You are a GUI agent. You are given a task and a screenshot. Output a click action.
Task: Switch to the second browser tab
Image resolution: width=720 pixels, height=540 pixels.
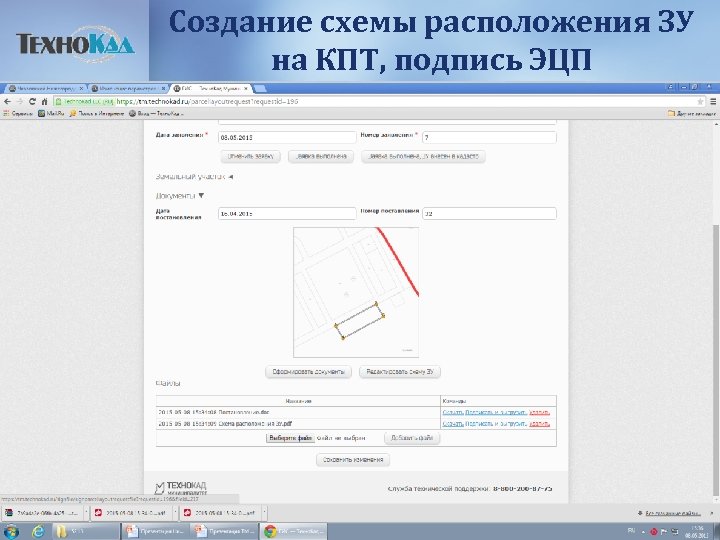point(128,88)
